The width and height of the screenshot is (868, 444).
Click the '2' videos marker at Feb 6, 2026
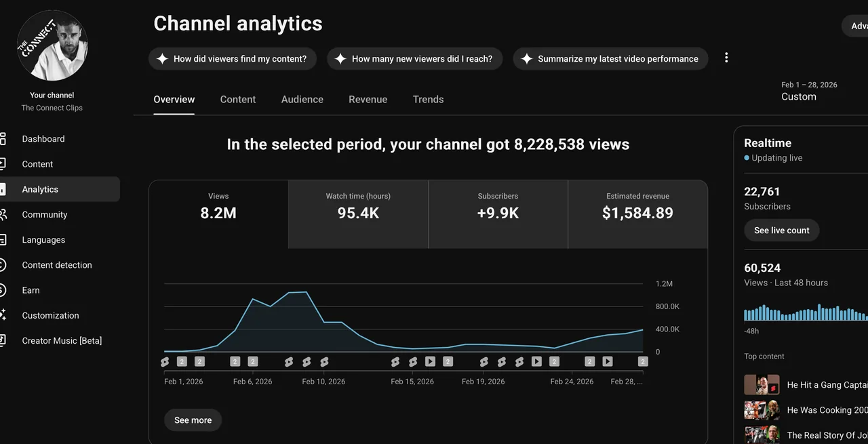tap(253, 362)
